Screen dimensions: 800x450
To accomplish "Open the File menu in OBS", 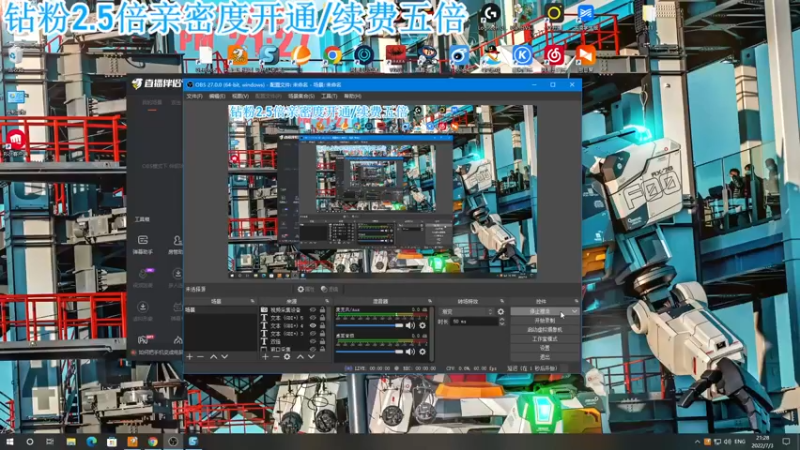I will pos(194,96).
